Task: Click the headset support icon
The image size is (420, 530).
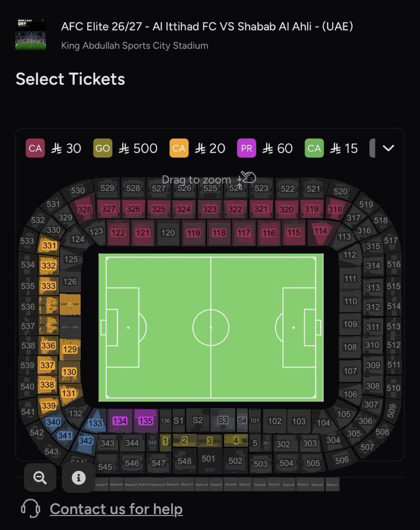Action: pyautogui.click(x=30, y=509)
